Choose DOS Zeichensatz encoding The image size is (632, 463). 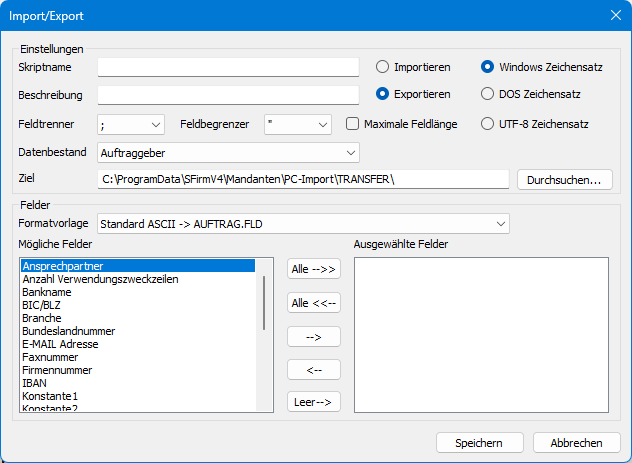coord(488,94)
